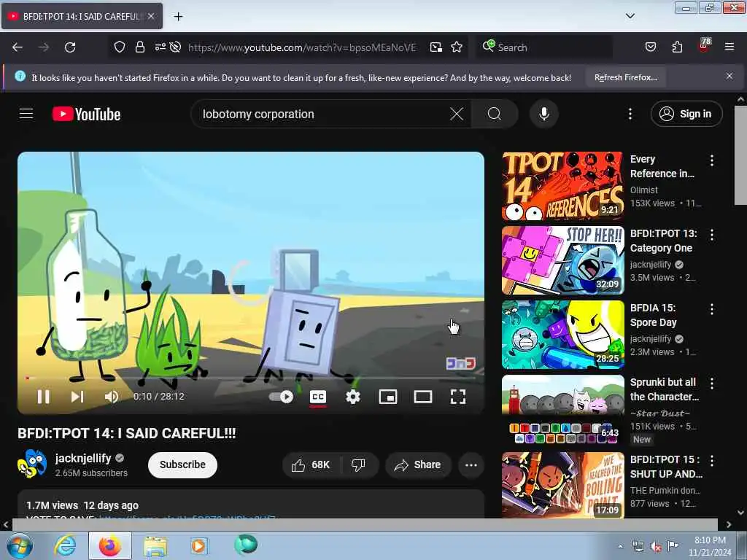Screen dimensions: 747x560
Task: Open new tab with plus button
Action: click(178, 17)
